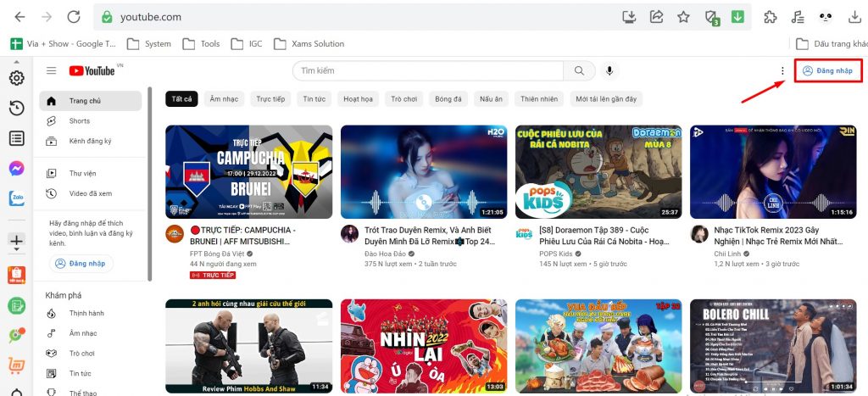Screen dimensions: 868x396
Task: Click the Đăng nhập button at top right
Action: (828, 70)
